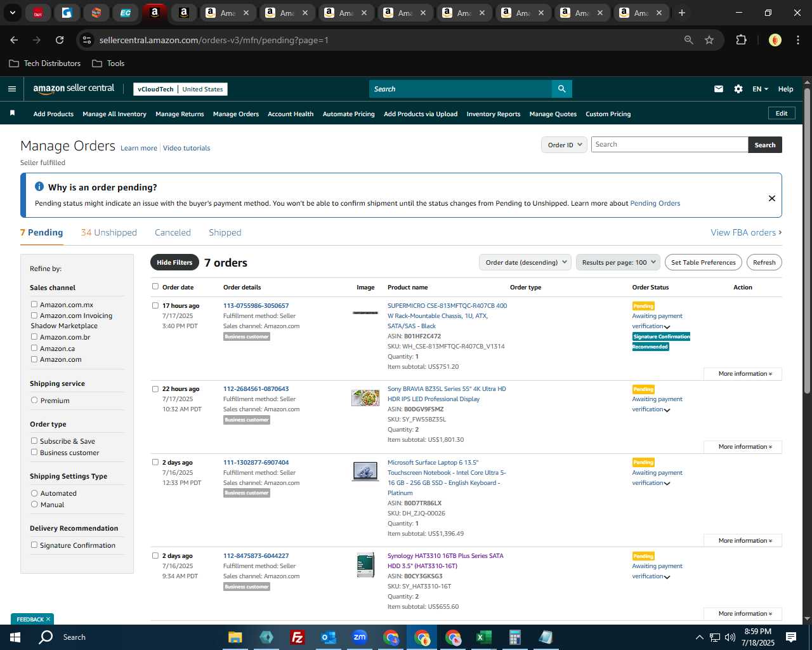Open the Chrome profile avatar
Viewport: 812px width, 650px height.
click(x=775, y=40)
